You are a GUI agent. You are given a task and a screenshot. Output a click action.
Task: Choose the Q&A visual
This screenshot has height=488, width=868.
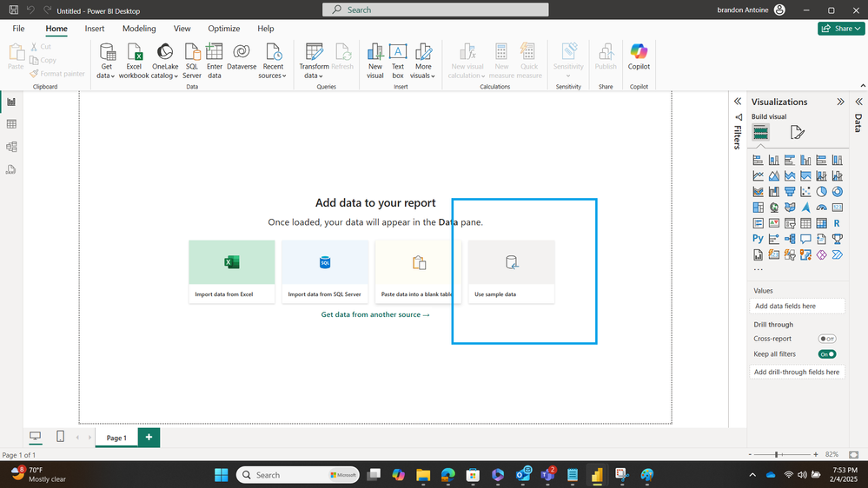tap(805, 239)
